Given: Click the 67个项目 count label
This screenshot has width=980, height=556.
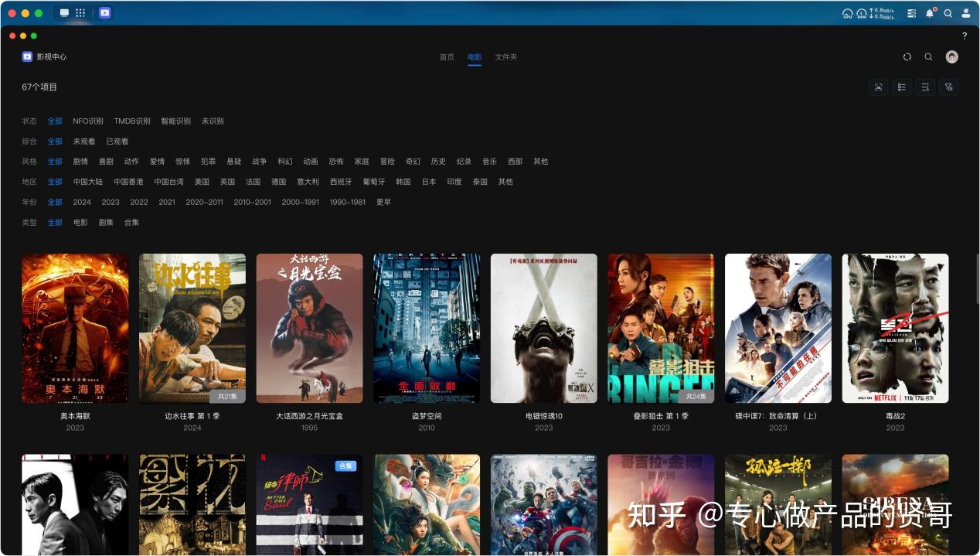Looking at the screenshot, I should coord(39,87).
